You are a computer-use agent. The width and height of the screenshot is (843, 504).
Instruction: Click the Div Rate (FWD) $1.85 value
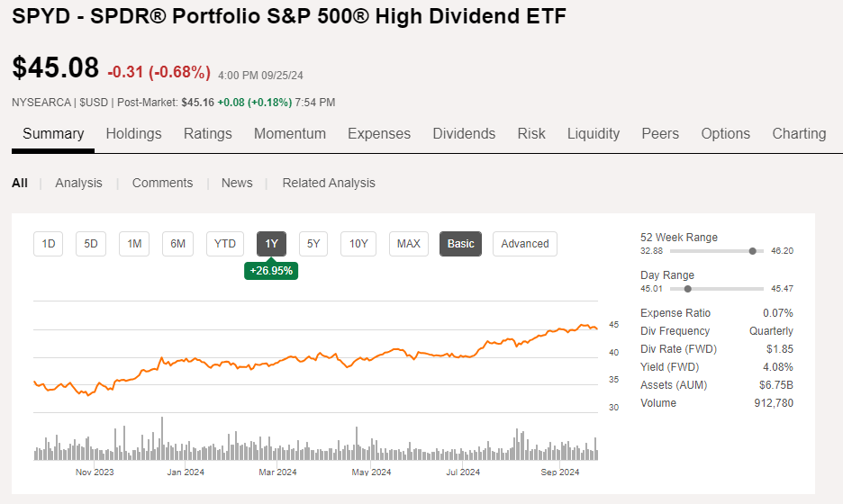tap(780, 348)
